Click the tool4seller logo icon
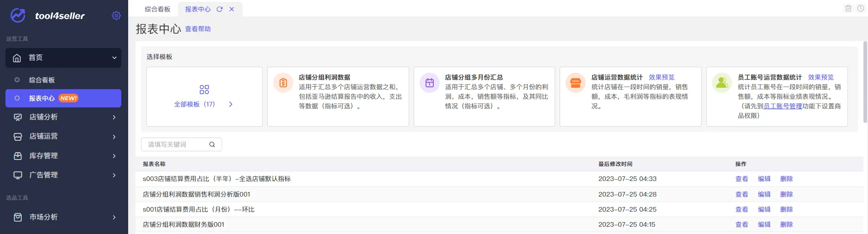 (18, 16)
